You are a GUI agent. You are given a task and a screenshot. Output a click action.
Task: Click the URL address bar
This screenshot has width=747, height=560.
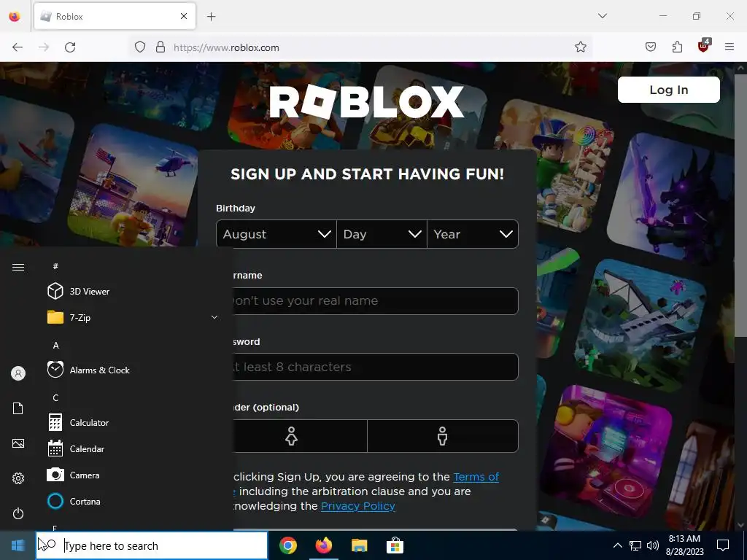pos(362,47)
